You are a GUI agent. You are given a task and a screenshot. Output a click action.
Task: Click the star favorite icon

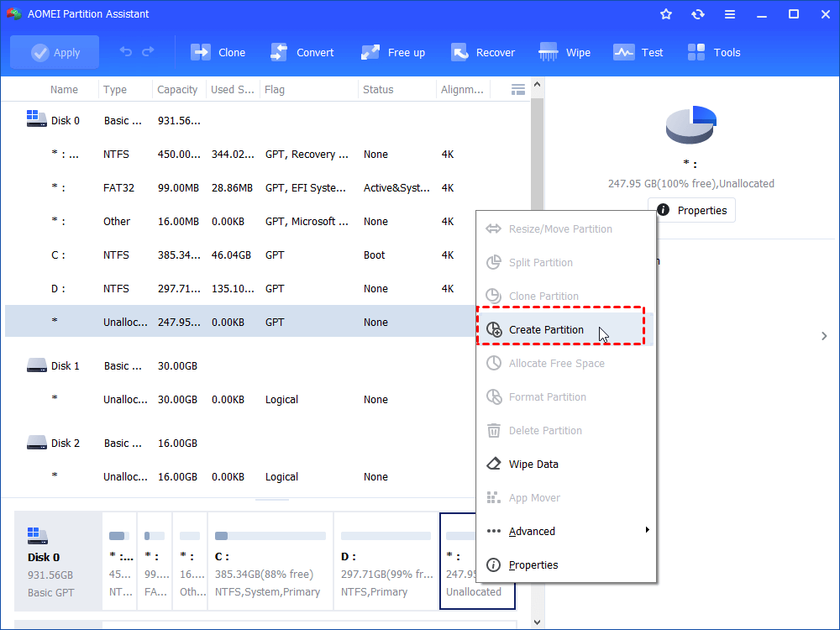point(665,13)
